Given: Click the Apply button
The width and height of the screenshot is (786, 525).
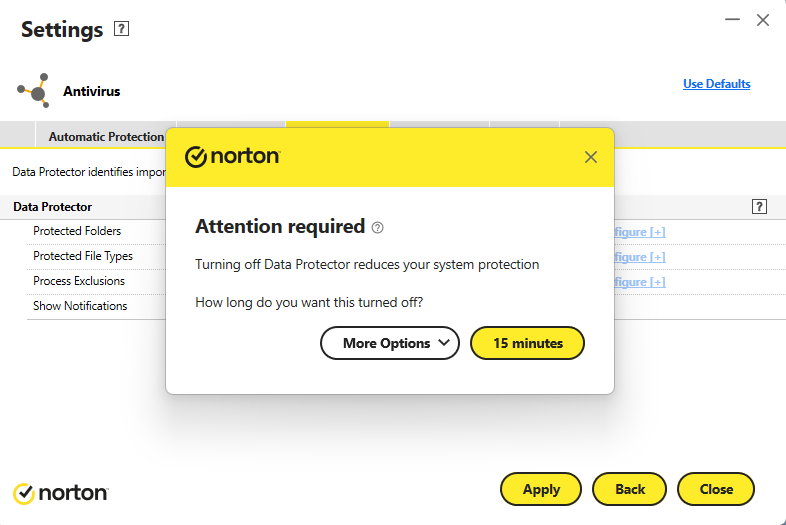Looking at the screenshot, I should tap(541, 489).
